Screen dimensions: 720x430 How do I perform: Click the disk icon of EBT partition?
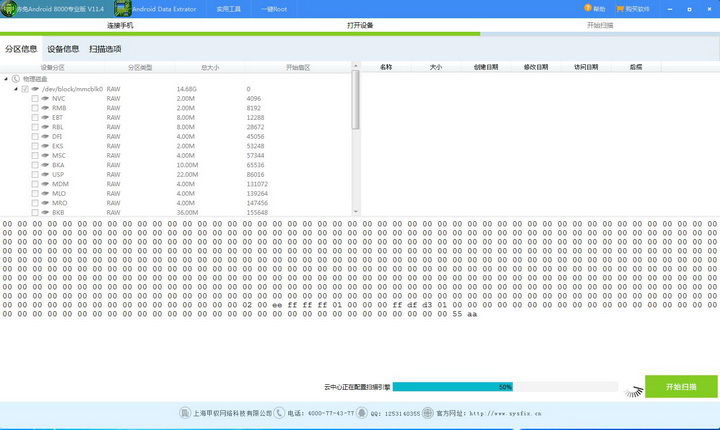pos(45,117)
